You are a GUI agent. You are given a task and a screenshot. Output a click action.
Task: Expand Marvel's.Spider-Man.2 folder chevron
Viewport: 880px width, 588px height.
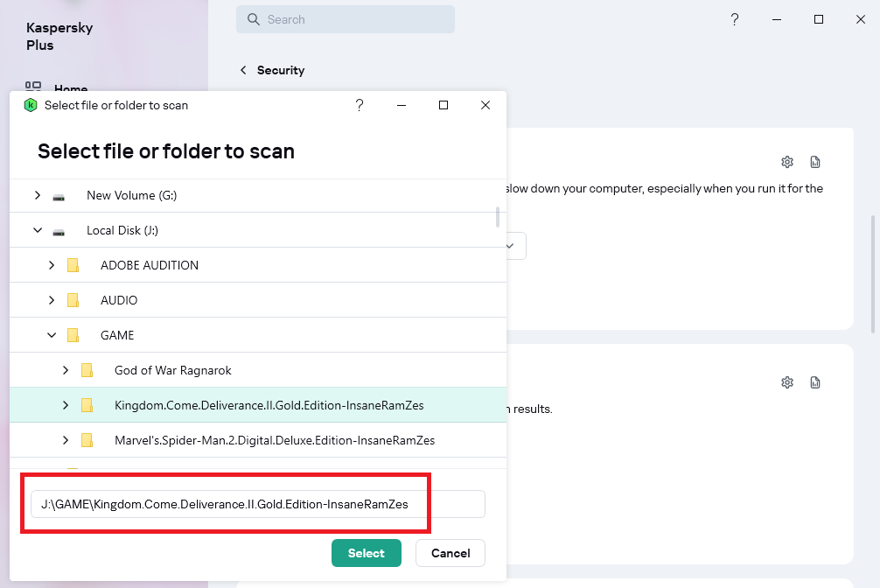66,440
